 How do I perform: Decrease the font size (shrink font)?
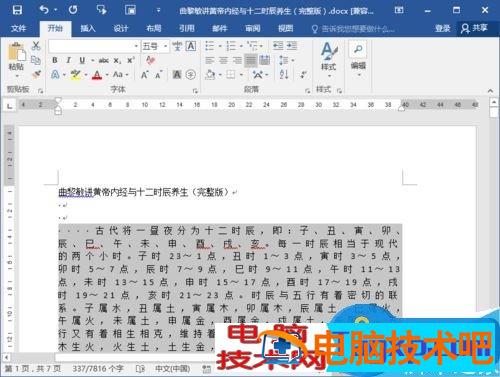click(x=158, y=75)
